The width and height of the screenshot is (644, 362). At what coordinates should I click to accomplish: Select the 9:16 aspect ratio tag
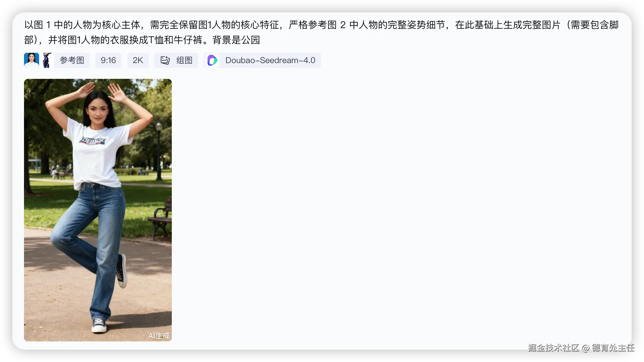point(108,60)
